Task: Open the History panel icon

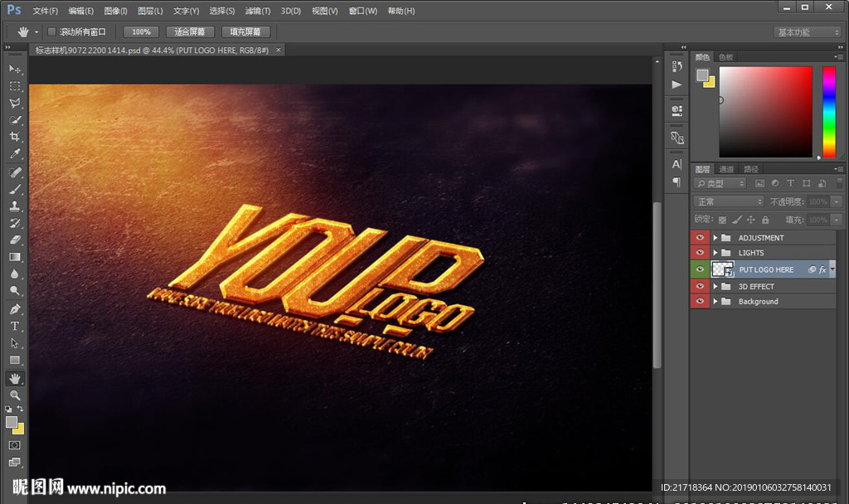Action: point(677,66)
